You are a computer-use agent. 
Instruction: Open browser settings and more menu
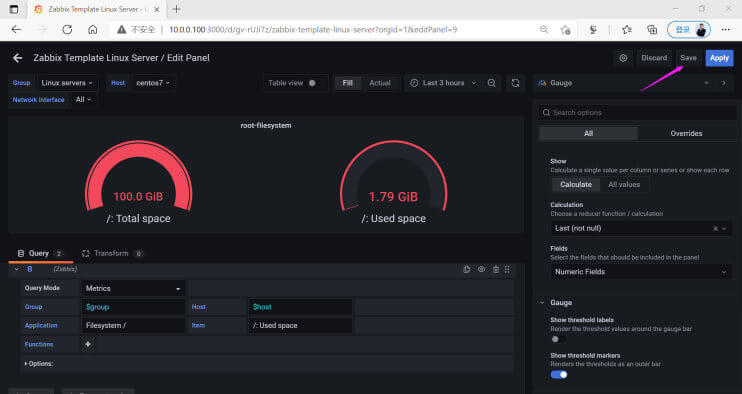point(725,29)
